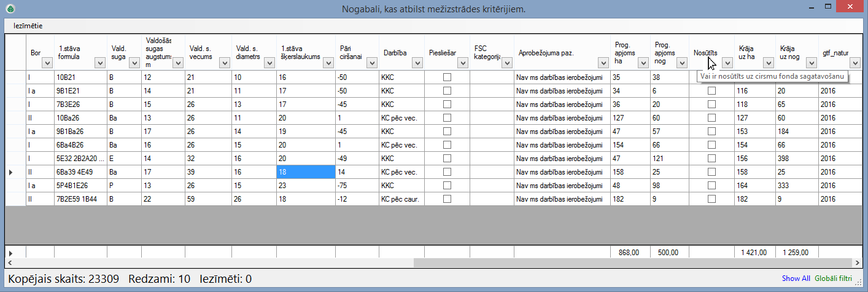Open the Piesliešar column filter dropdown
This screenshot has width=868, height=292.
[x=463, y=63]
